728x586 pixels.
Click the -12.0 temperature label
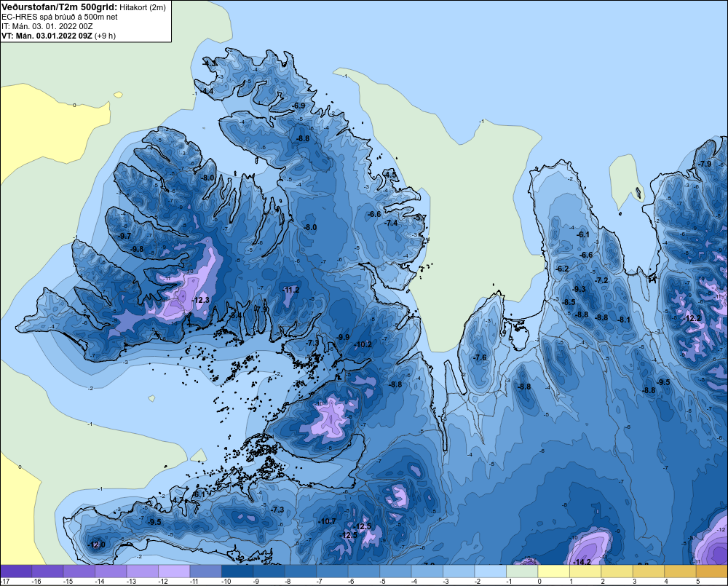[97, 545]
